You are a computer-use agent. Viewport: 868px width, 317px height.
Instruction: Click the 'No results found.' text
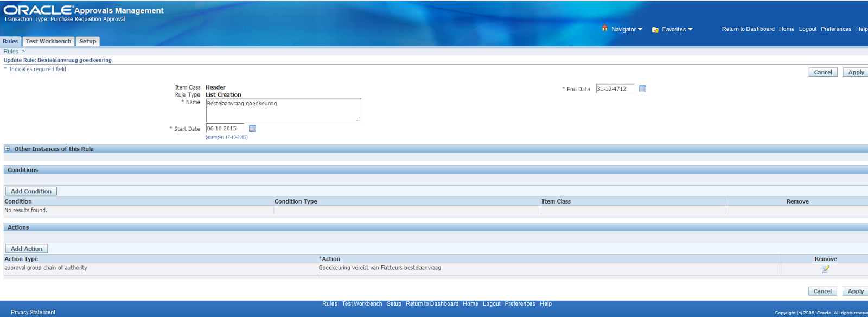pos(26,210)
